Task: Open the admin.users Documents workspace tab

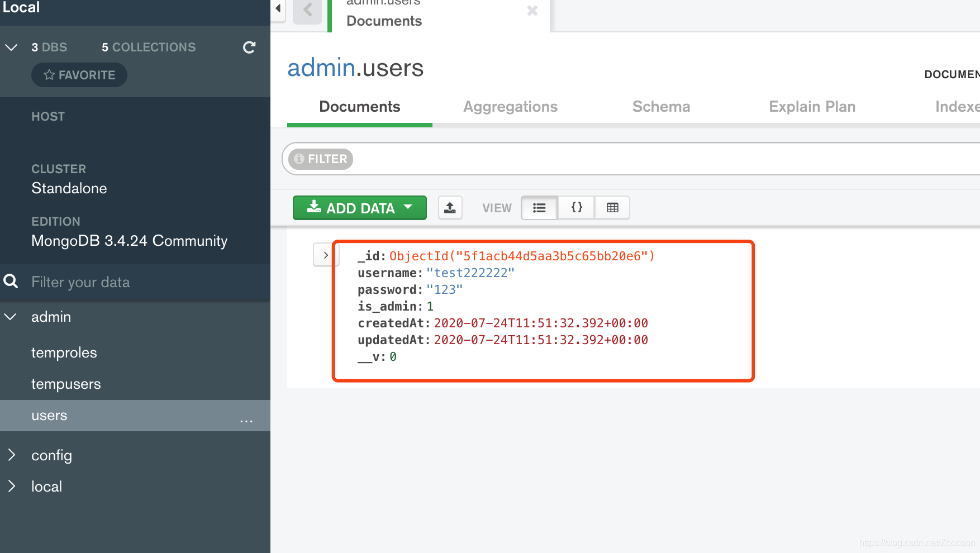Action: pyautogui.click(x=440, y=15)
